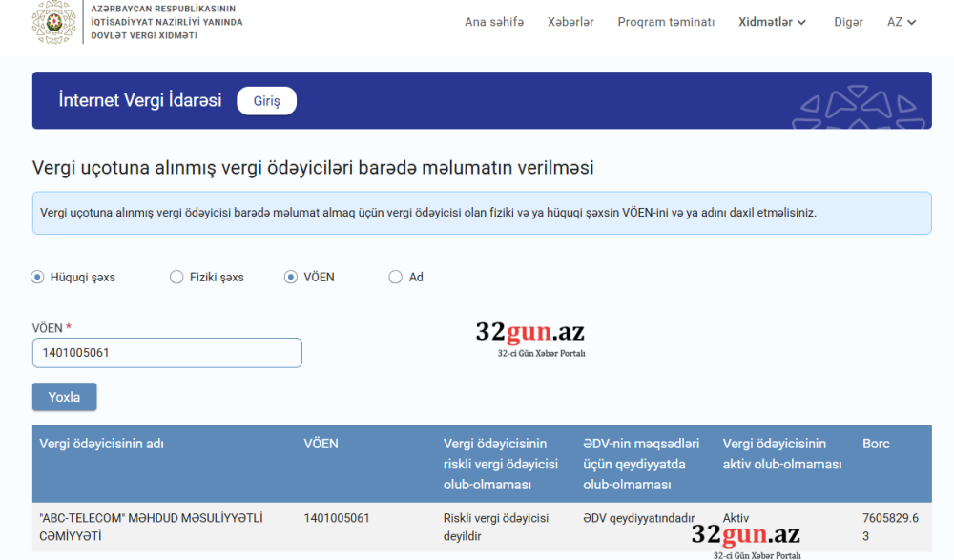Select the Hüquqi şəxs radio button
This screenshot has height=560, width=954.
38,278
